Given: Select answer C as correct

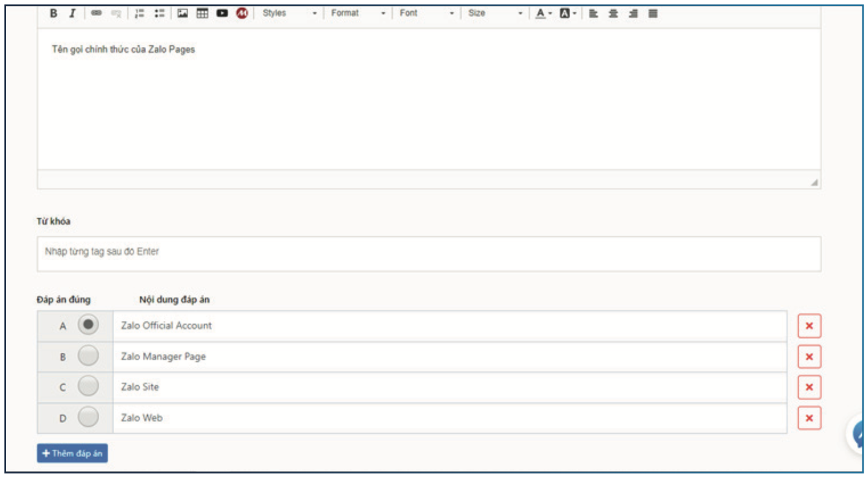Looking at the screenshot, I should pyautogui.click(x=88, y=387).
